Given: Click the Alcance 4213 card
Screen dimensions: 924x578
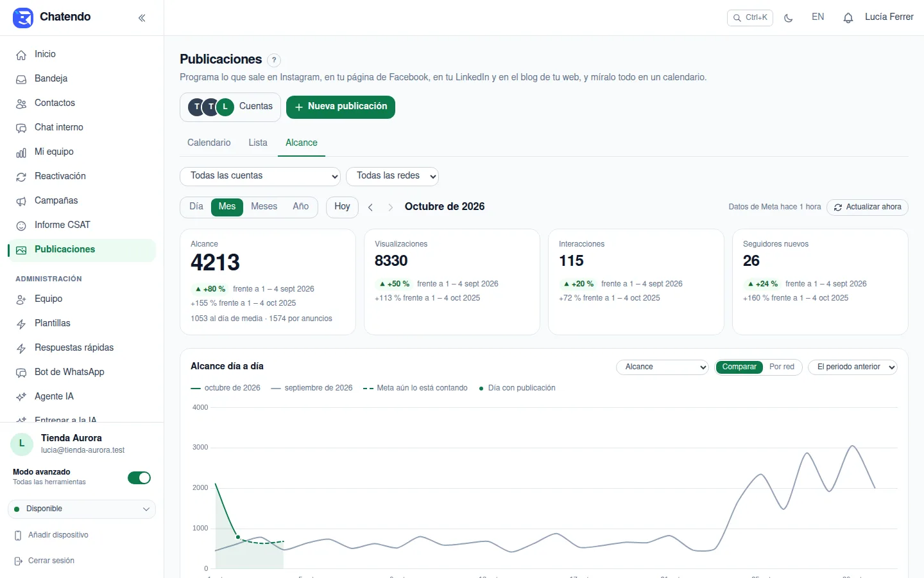Looking at the screenshot, I should (x=268, y=282).
